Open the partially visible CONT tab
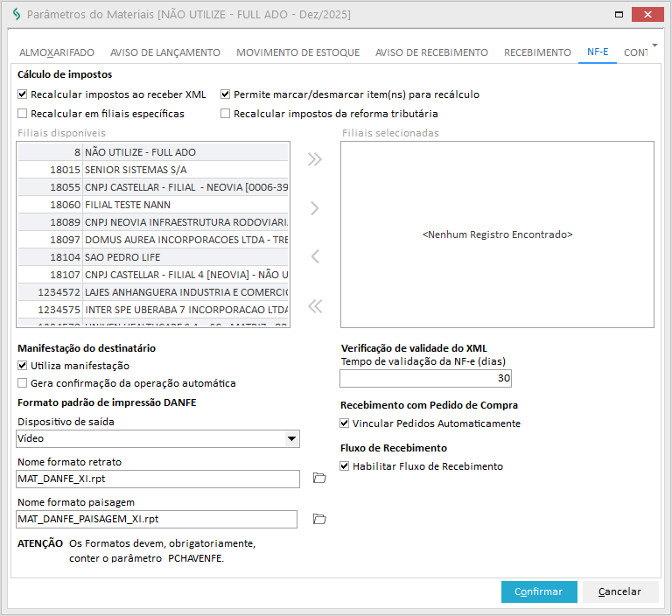This screenshot has height=616, width=672. coord(635,52)
